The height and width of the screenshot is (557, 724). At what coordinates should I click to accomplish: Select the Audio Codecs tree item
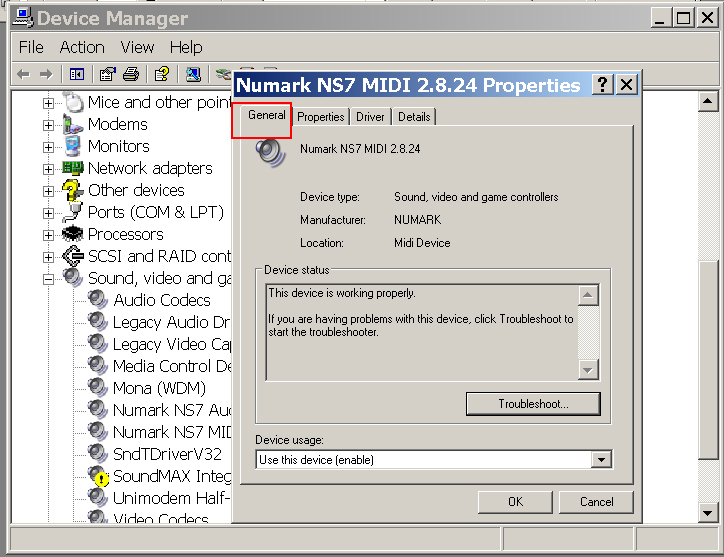click(x=162, y=300)
